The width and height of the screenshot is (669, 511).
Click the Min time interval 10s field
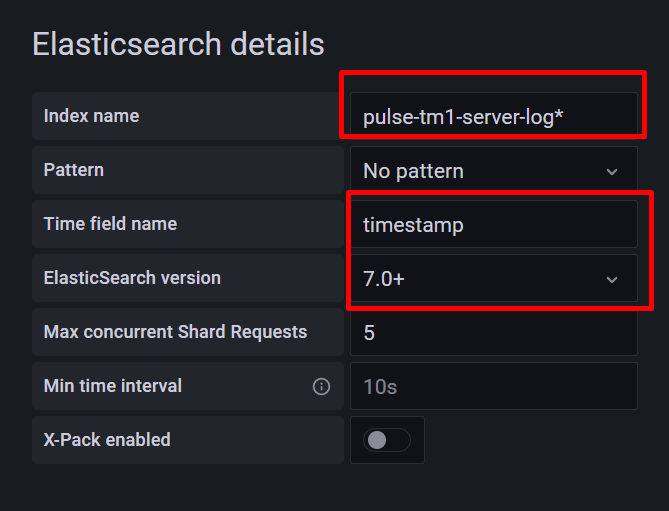pos(492,386)
